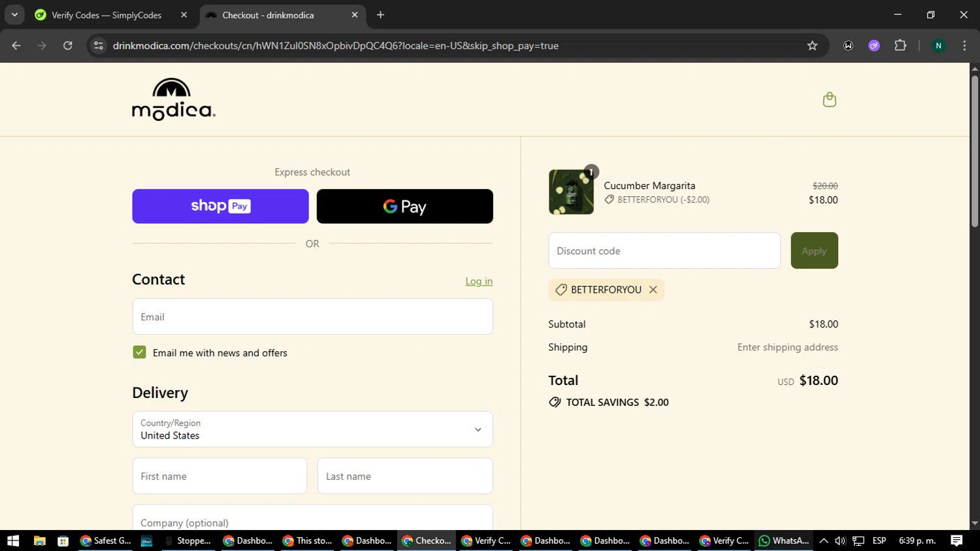Click the TOTAL SAVINGS $2.00 text
This screenshot has width=980, height=551.
coord(617,403)
